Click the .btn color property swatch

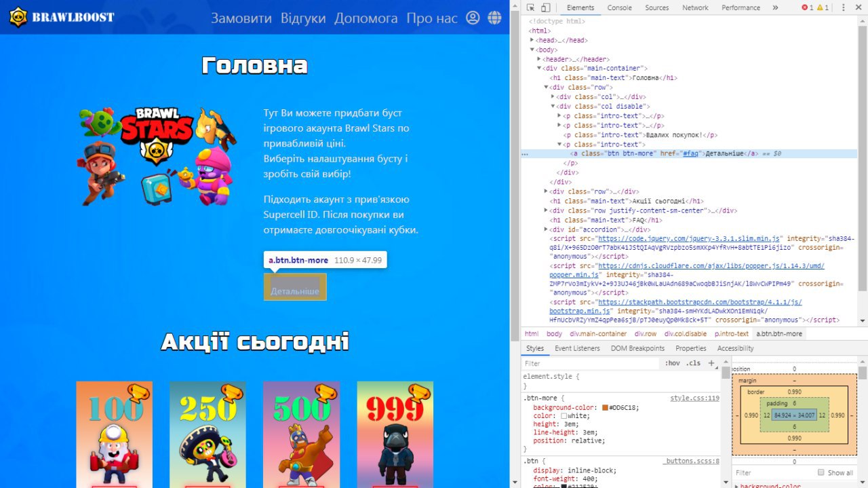[564, 486]
